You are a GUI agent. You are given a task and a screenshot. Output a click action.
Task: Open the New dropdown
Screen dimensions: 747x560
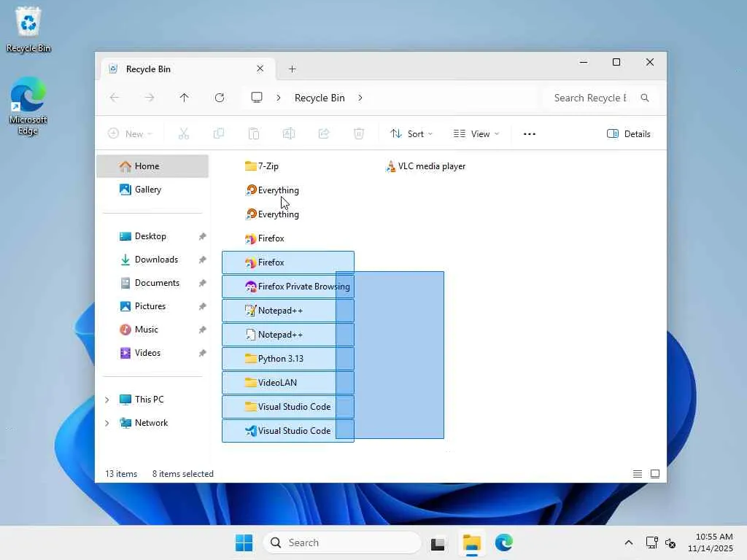(x=130, y=134)
